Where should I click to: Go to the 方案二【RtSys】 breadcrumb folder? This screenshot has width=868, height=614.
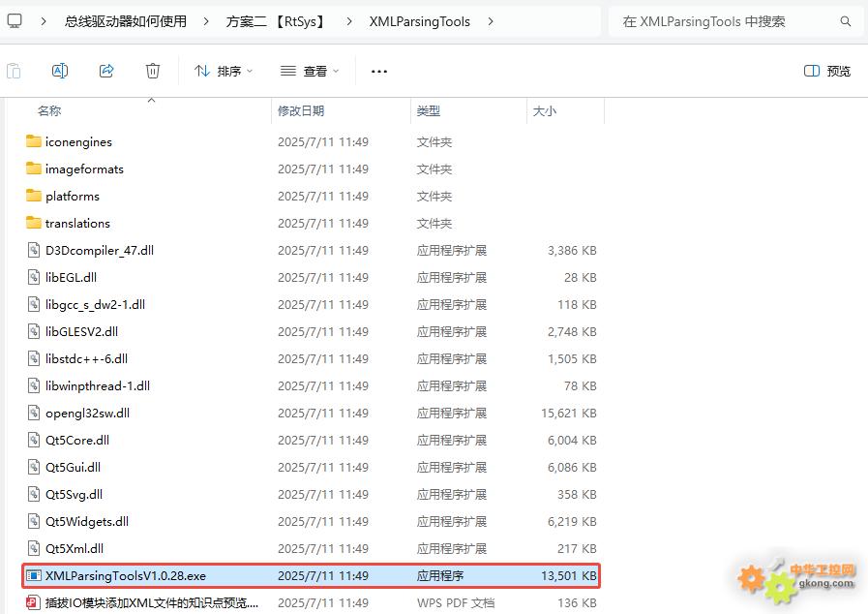pyautogui.click(x=276, y=21)
